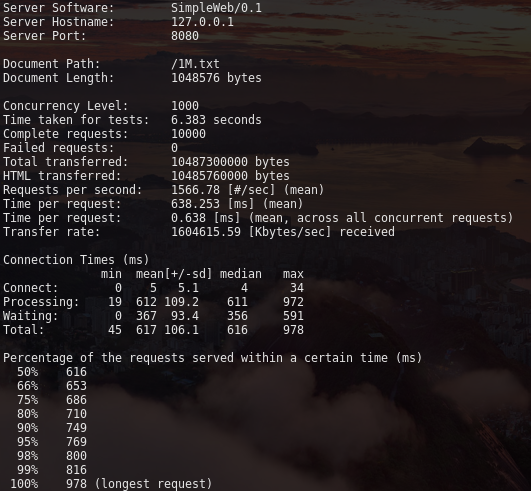Click the Server Software label
Image resolution: width=531 pixels, height=491 pixels.
[x=59, y=8]
